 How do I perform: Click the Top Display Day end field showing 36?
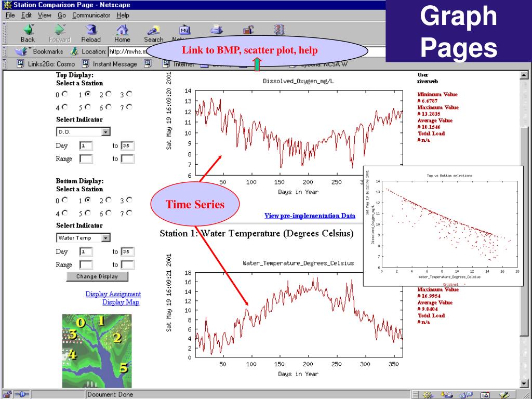coord(128,146)
